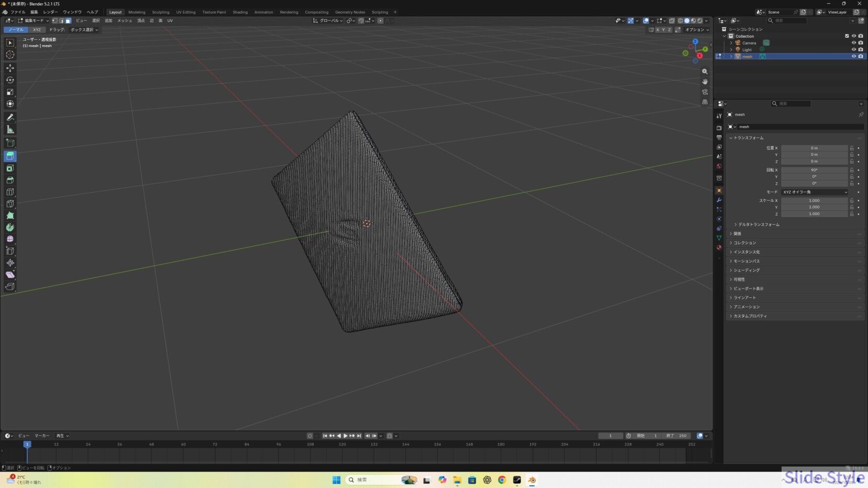Screen dimensions: 868x488
Task: Switch to solid viewport shading
Action: 687,21
